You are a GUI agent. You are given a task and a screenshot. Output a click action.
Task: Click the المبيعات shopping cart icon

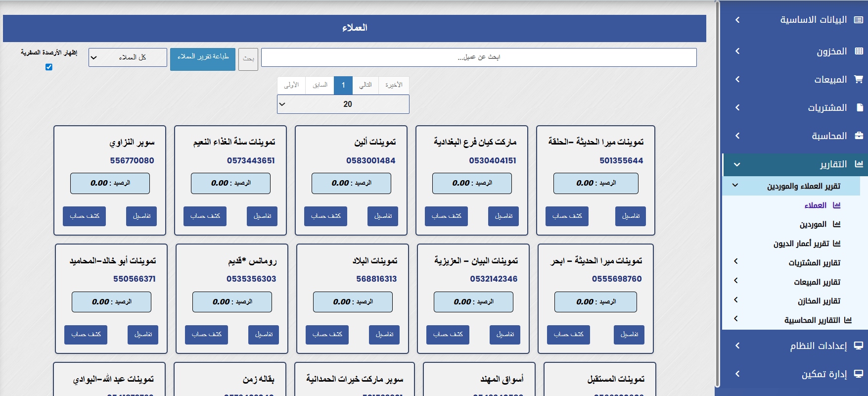pos(859,79)
